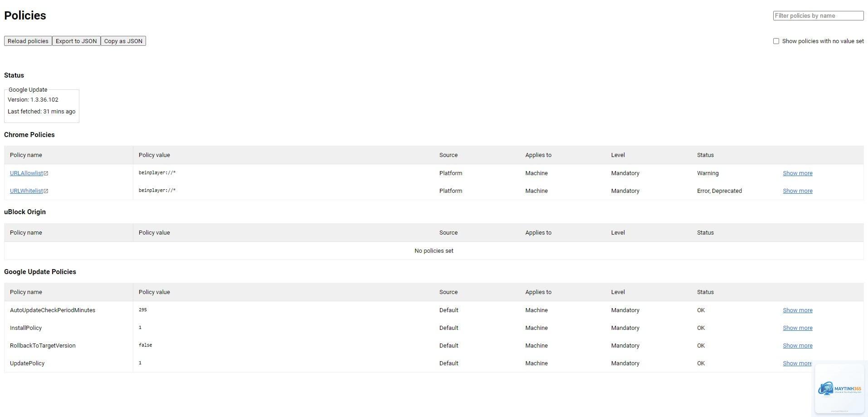Export policies to JSON
The width and height of the screenshot is (868, 417).
coord(76,41)
